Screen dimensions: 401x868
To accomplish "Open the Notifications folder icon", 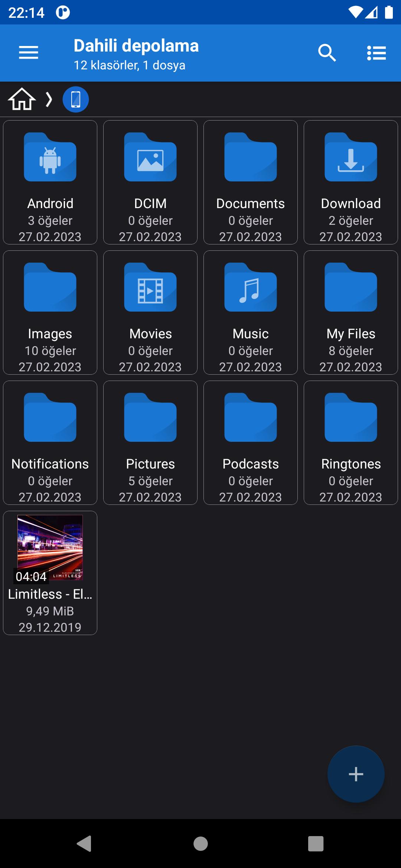I will (x=50, y=417).
